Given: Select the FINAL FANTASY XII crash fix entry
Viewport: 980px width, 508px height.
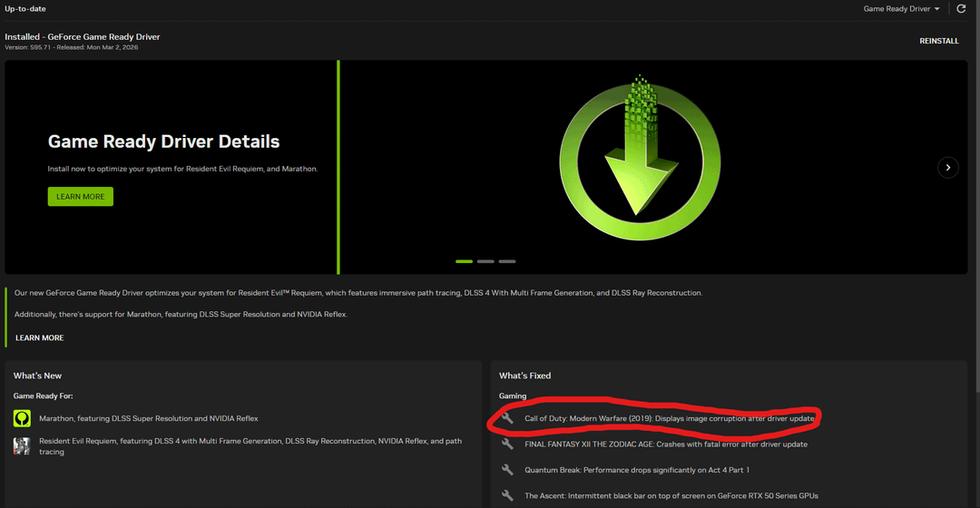Looking at the screenshot, I should 666,444.
